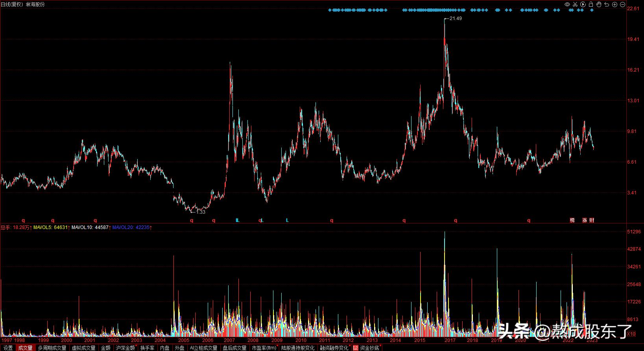The width and height of the screenshot is (644, 351).
Task: Click the q marker near 2017
Action: coord(456,220)
